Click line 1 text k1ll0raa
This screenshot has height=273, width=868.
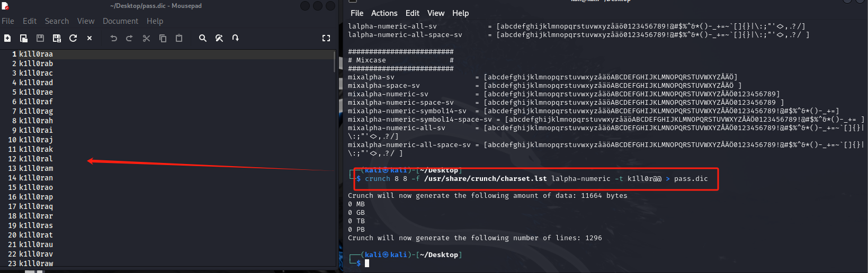point(36,54)
